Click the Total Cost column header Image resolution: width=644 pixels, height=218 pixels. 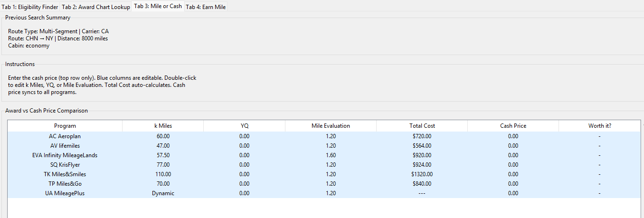coord(422,126)
